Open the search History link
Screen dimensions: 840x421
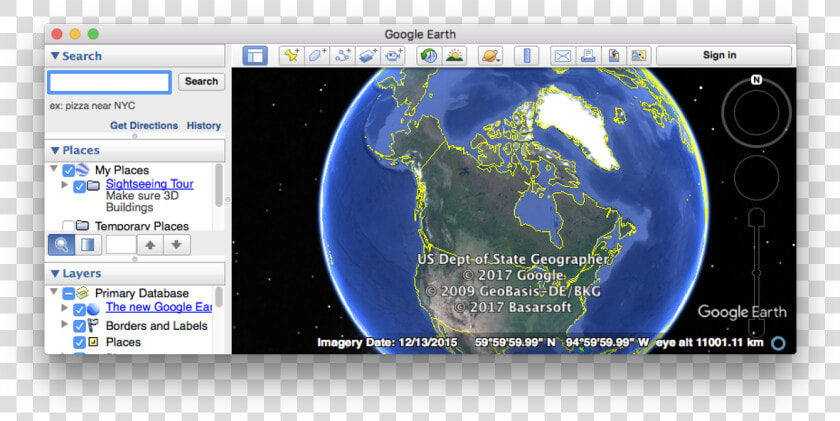coord(204,125)
